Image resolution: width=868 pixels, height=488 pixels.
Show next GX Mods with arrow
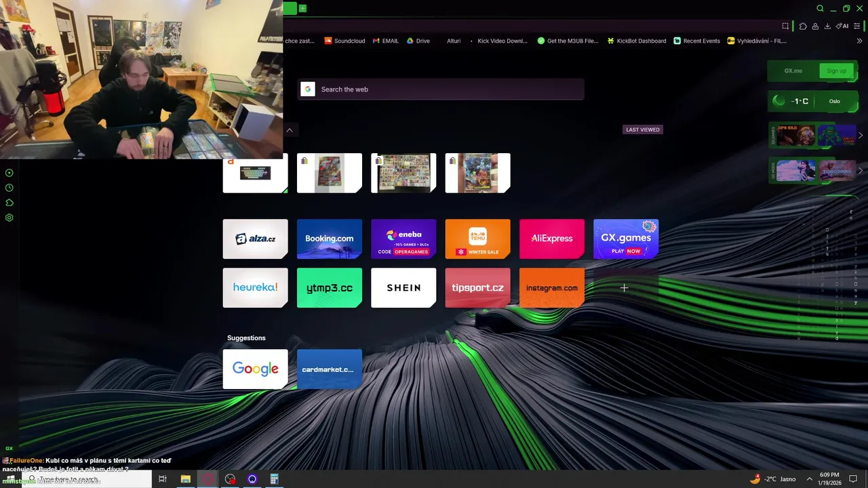coord(861,170)
